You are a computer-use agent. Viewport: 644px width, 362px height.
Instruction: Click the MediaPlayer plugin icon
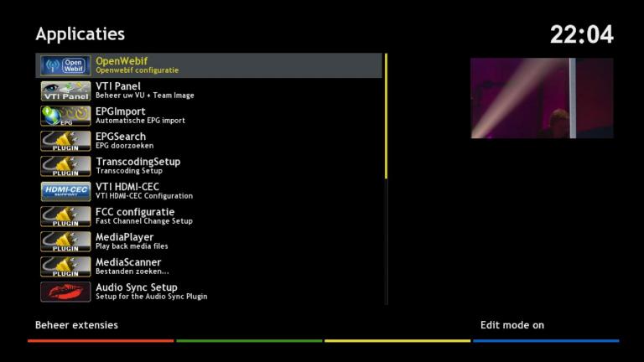(x=65, y=241)
